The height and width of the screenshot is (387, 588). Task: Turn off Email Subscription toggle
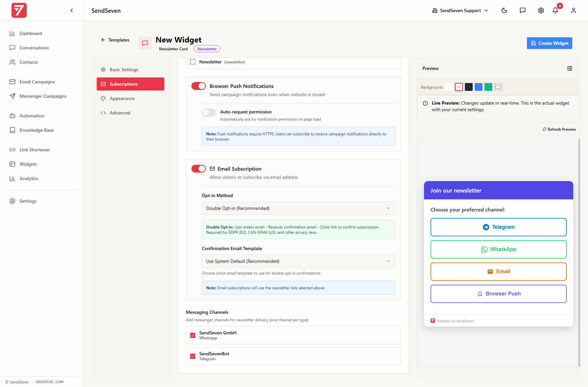click(x=199, y=169)
